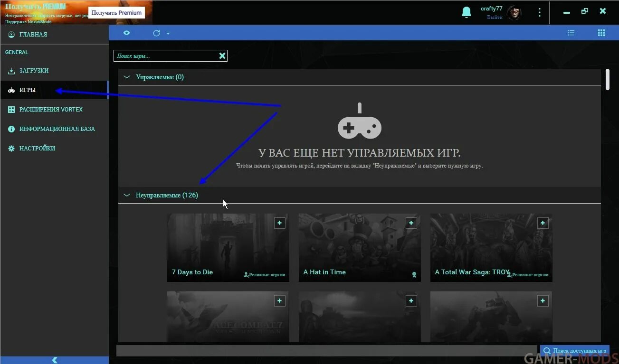Viewport: 619px width, 364px height.
Task: Clear the game search field with X
Action: [222, 56]
